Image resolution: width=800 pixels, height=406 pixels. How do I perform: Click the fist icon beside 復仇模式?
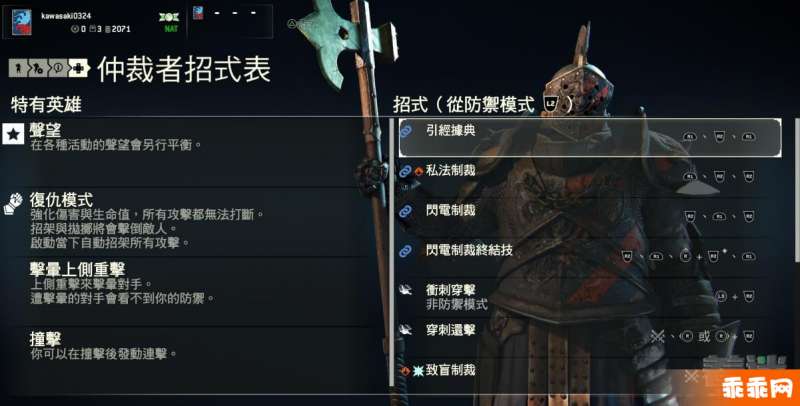click(x=13, y=203)
